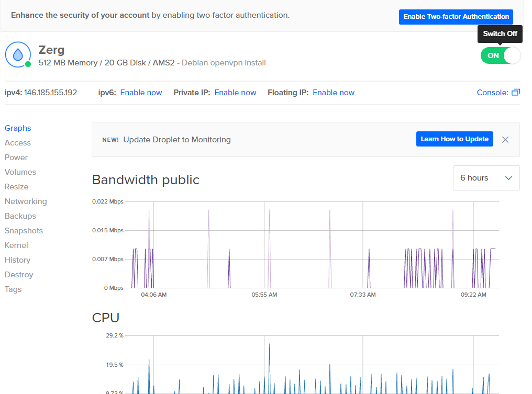Screen dimensions: 532x394
Task: Click the 0.015 Mbps axis label
Action: [x=107, y=230]
